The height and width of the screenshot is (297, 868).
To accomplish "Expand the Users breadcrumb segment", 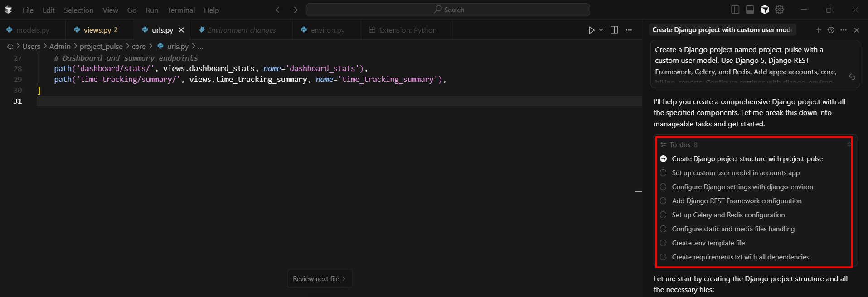I will (31, 46).
